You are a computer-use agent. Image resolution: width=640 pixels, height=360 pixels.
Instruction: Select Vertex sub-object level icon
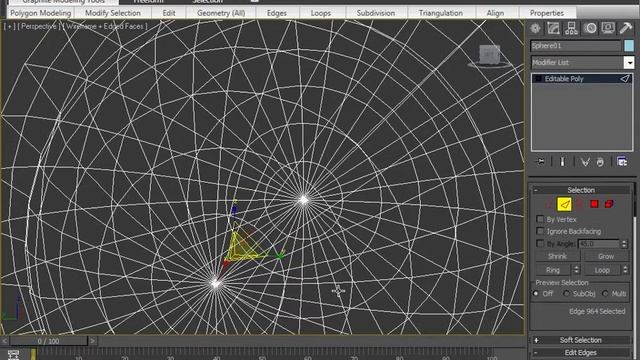[549, 204]
